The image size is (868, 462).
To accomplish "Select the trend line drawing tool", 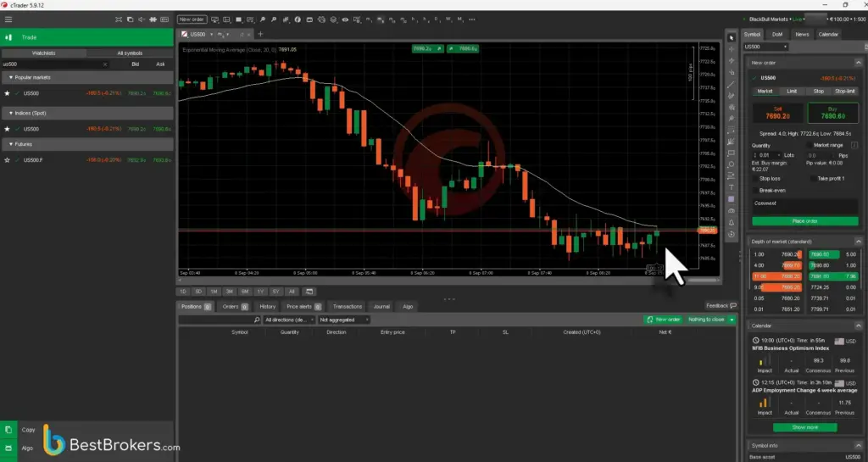I will (732, 84).
